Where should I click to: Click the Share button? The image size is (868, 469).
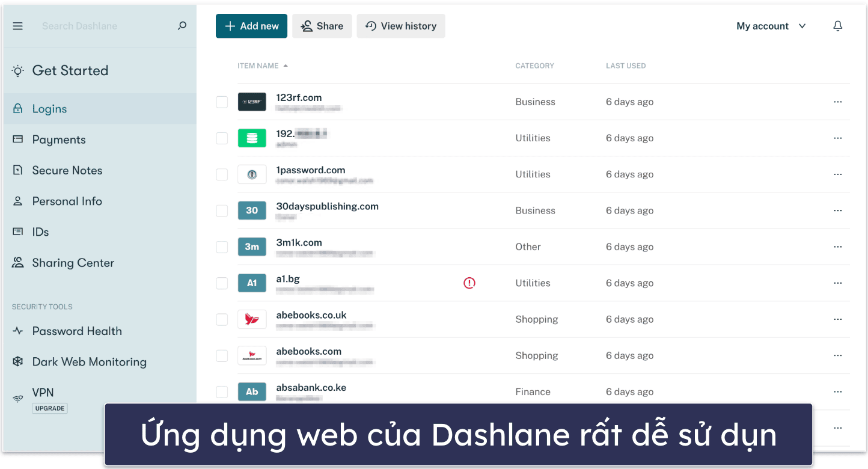(322, 26)
